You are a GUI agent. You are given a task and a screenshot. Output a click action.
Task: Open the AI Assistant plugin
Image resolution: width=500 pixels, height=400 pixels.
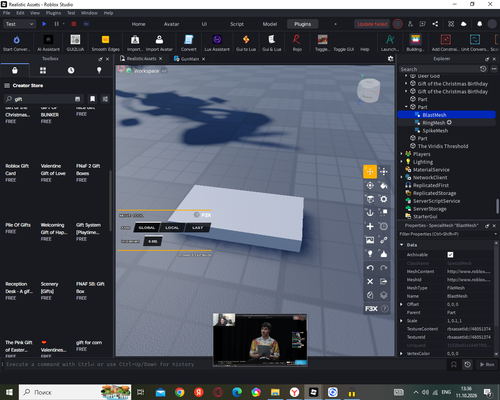click(48, 43)
